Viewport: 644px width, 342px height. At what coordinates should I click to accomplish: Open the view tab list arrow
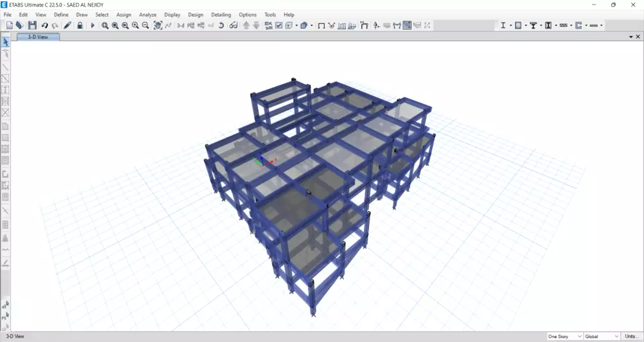631,37
